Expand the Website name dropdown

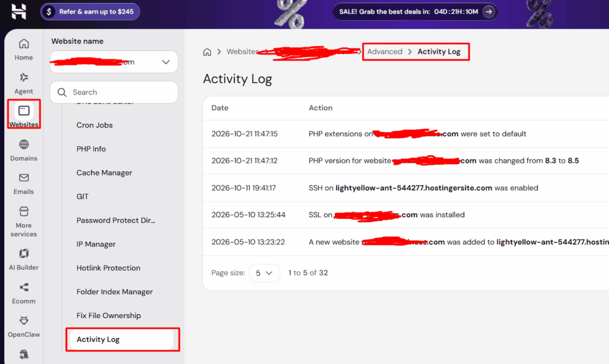[x=114, y=62]
